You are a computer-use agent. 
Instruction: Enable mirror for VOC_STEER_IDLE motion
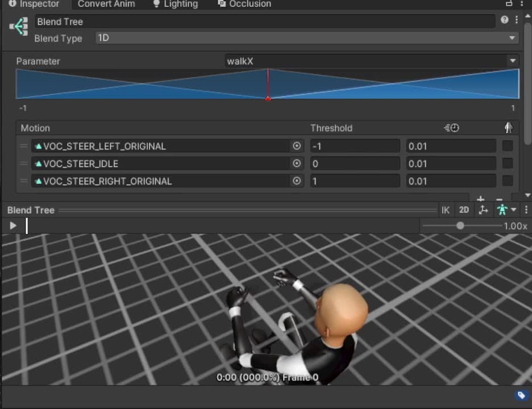(x=508, y=164)
